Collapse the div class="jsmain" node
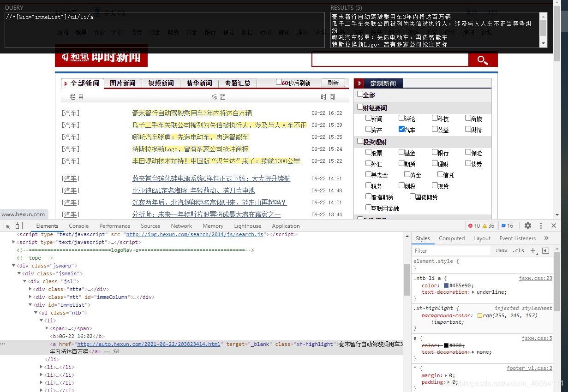Viewport: 568px width, 392px height. [x=19, y=273]
